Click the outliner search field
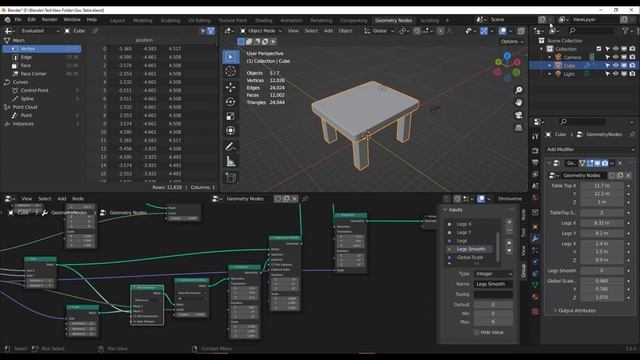Viewport: 640px width, 360px height. coord(590,31)
